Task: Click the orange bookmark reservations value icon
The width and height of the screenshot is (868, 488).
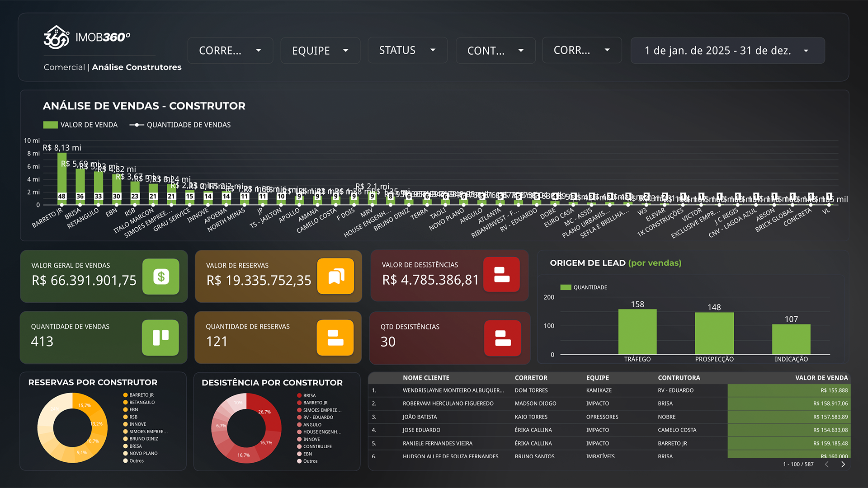Action: coord(335,276)
